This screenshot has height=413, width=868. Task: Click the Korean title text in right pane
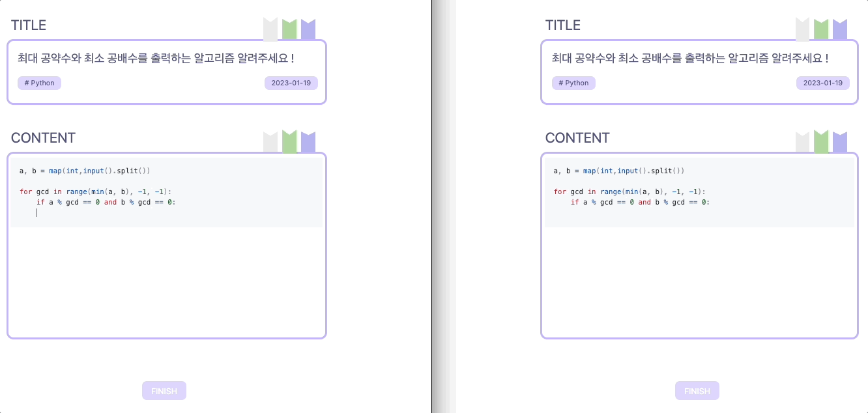tap(690, 58)
